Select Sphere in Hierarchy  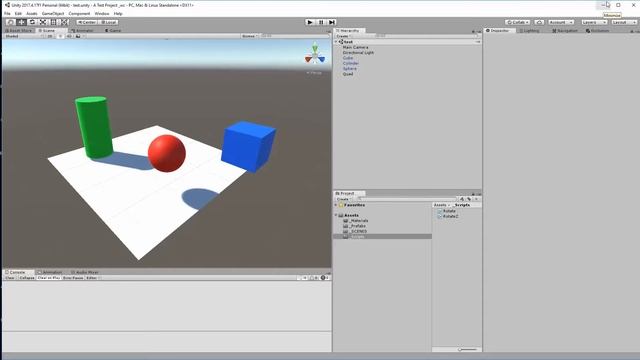349,69
